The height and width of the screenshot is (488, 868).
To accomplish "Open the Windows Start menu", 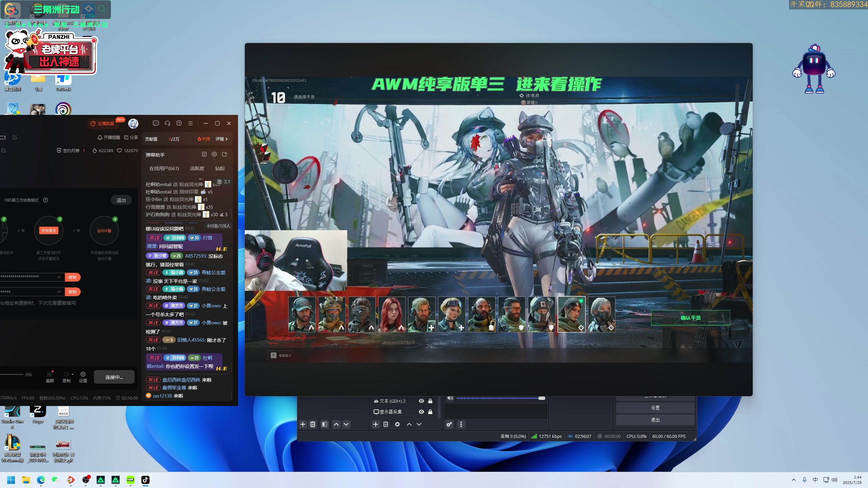I will 11,480.
